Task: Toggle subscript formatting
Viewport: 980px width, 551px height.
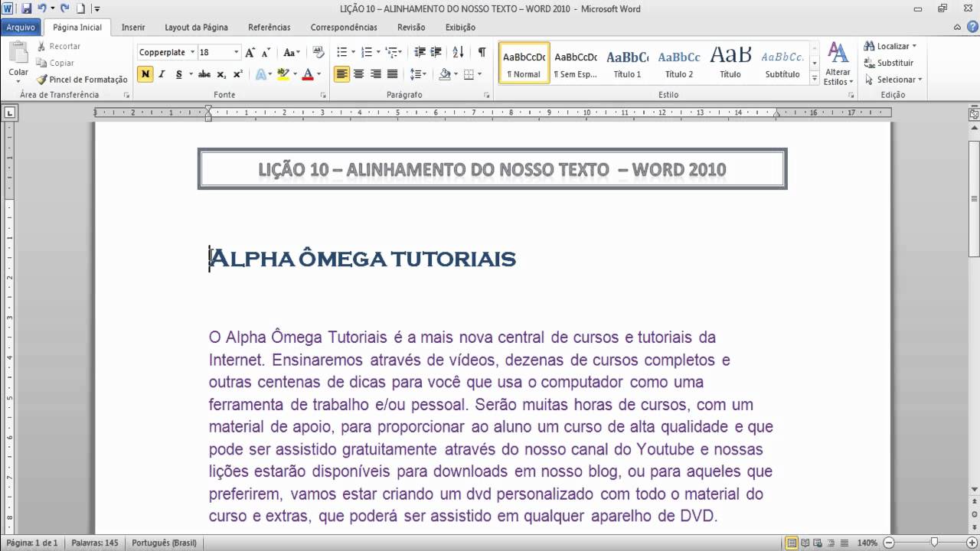Action: click(x=221, y=74)
